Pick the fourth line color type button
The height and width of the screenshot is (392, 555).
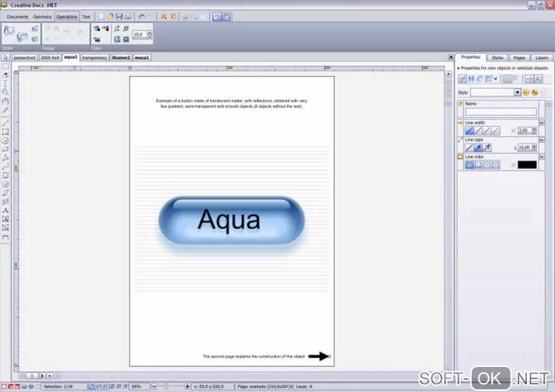coord(496,165)
